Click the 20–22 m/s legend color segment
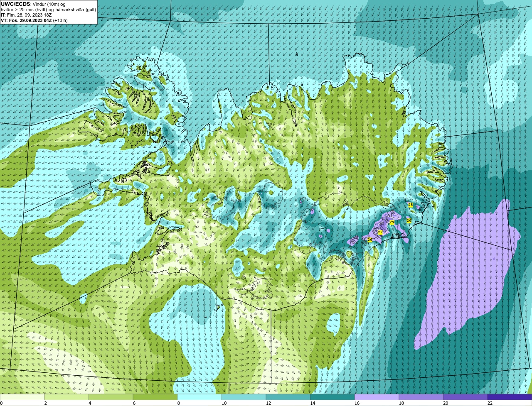The image size is (532, 406). pyautogui.click(x=465, y=397)
